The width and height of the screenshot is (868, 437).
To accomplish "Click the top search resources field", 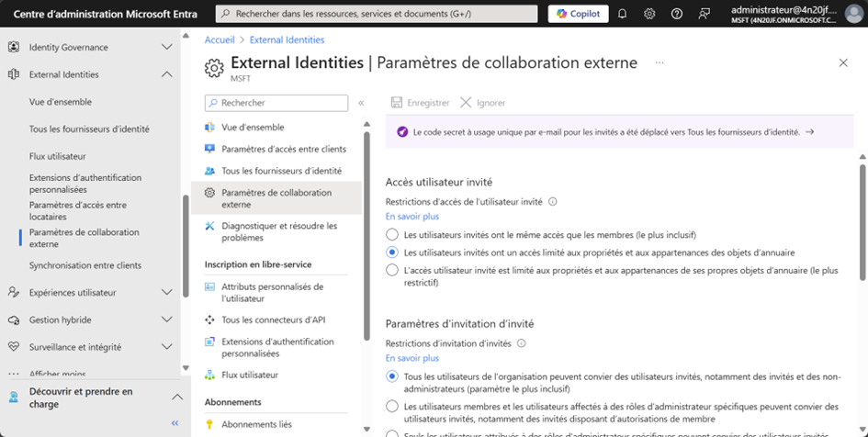I will (x=377, y=14).
